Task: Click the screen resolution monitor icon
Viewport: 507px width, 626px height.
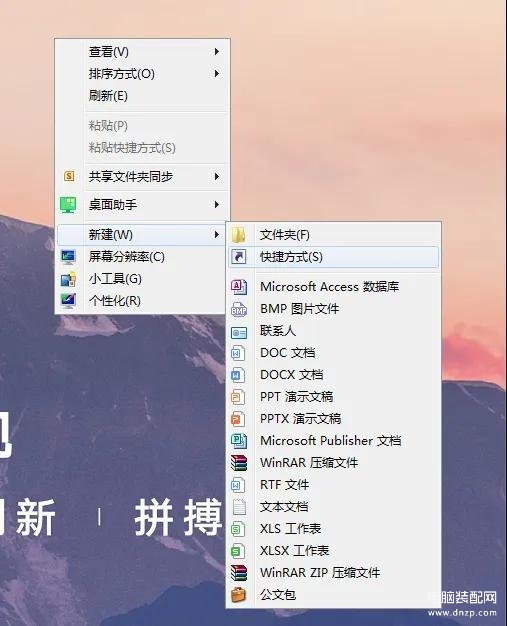Action: [68, 257]
